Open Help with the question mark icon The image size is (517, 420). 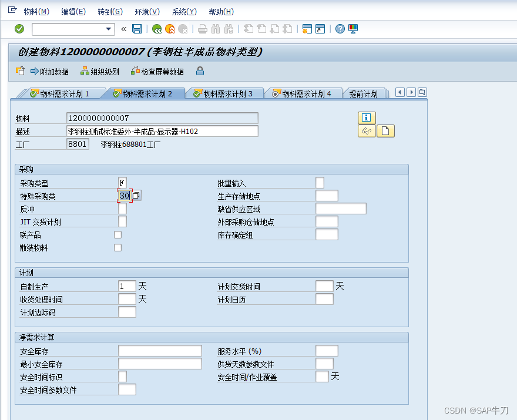[340, 29]
